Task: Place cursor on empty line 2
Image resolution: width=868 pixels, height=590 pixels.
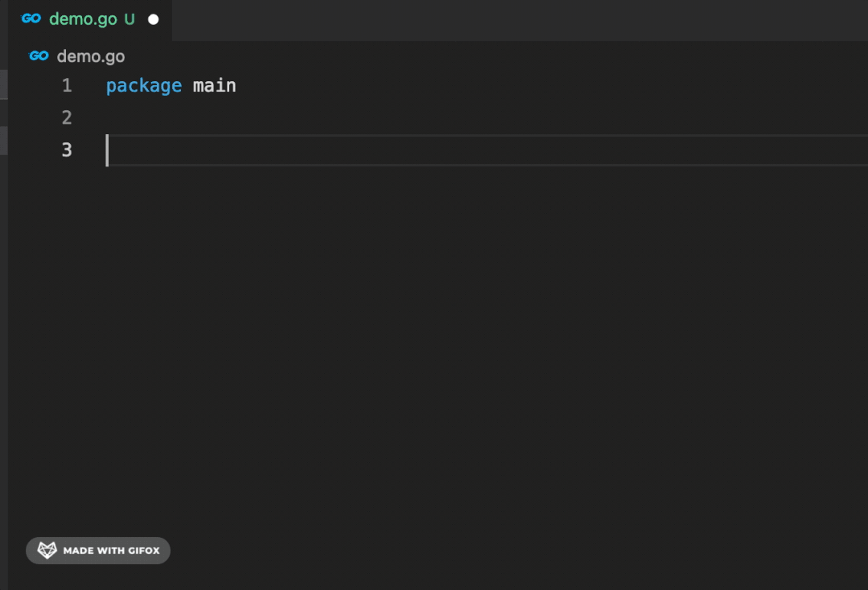Action: point(322,117)
